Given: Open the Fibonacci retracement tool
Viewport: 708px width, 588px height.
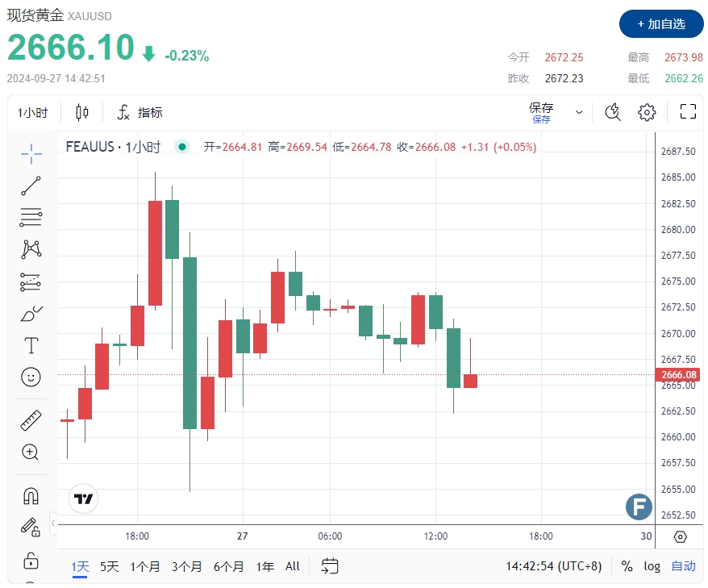Looking at the screenshot, I should tap(31, 217).
